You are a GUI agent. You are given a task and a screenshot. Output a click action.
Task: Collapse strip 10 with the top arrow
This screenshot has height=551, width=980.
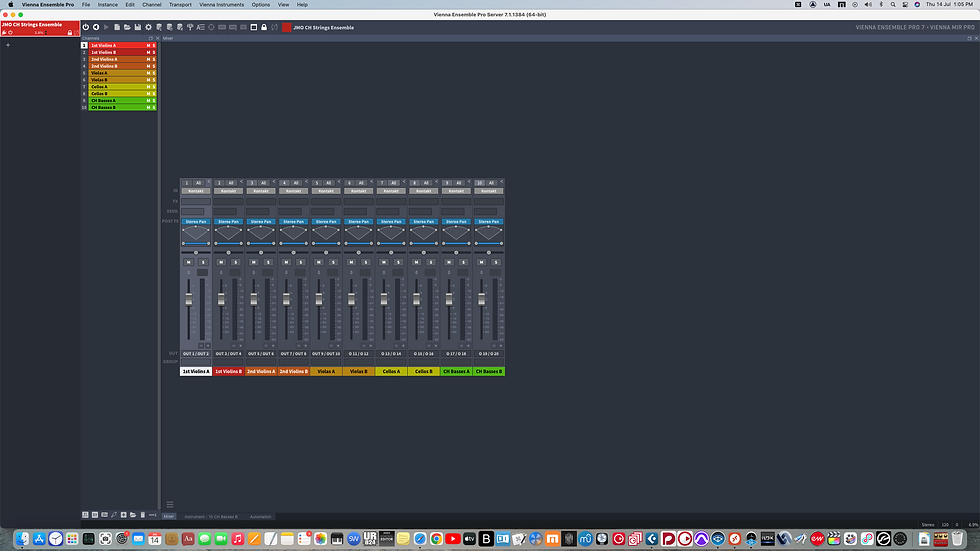501,182
